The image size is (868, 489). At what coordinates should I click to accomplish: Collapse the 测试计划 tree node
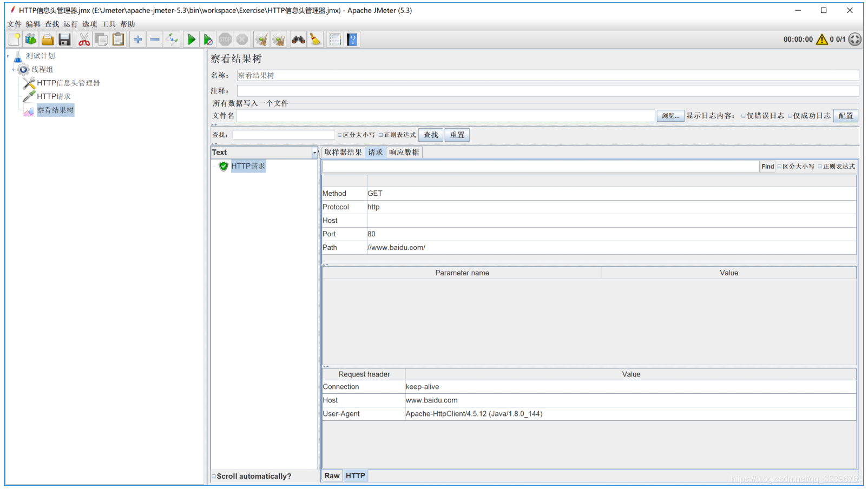point(8,56)
